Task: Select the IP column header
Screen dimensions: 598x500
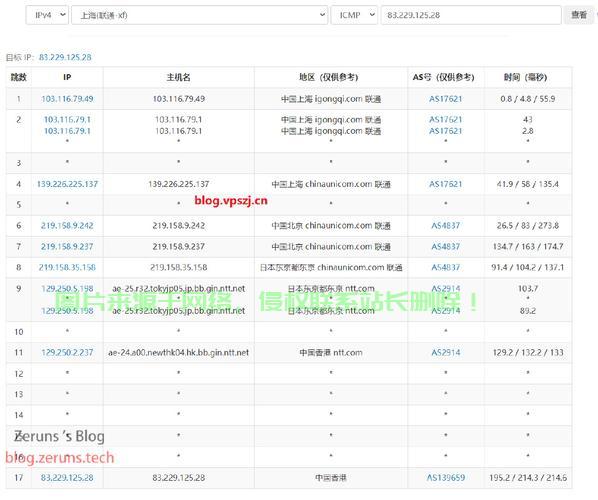Action: click(x=67, y=77)
